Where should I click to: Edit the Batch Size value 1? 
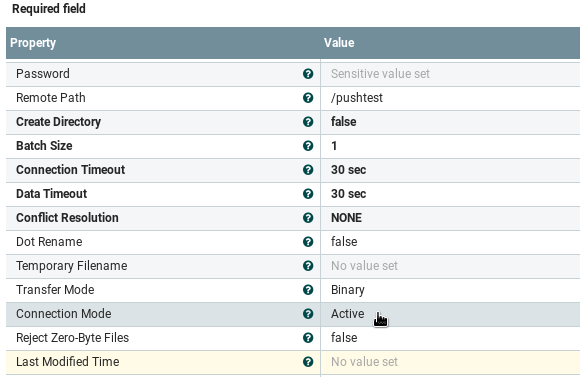tap(450, 146)
